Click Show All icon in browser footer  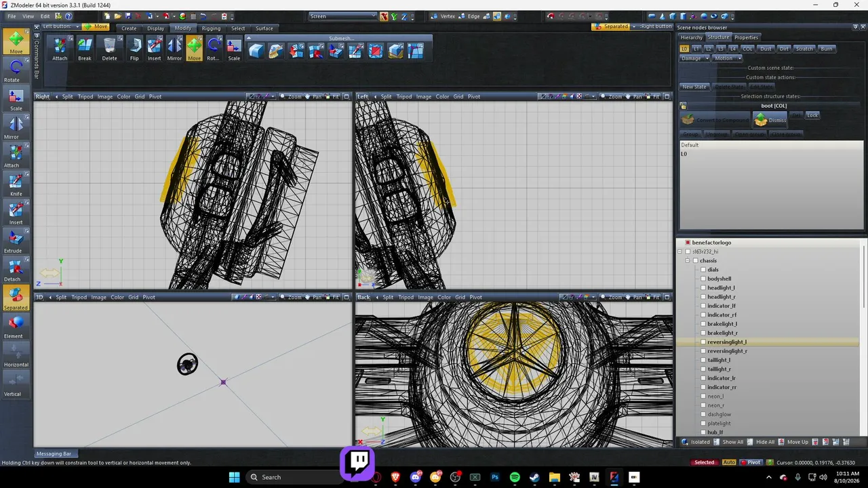(717, 442)
